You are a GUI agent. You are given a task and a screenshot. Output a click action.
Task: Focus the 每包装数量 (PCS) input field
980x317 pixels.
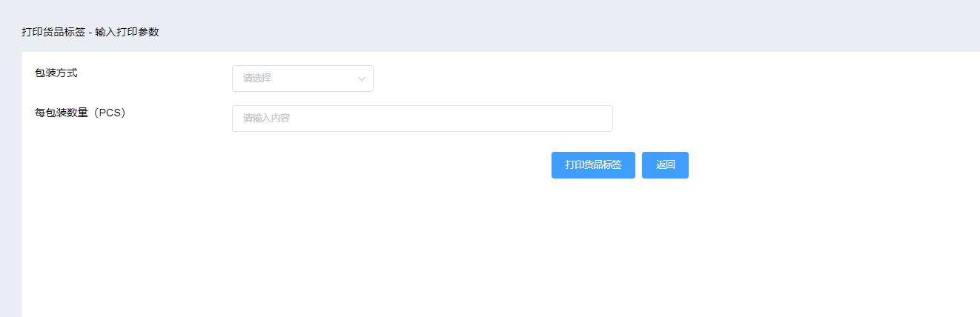(x=422, y=119)
